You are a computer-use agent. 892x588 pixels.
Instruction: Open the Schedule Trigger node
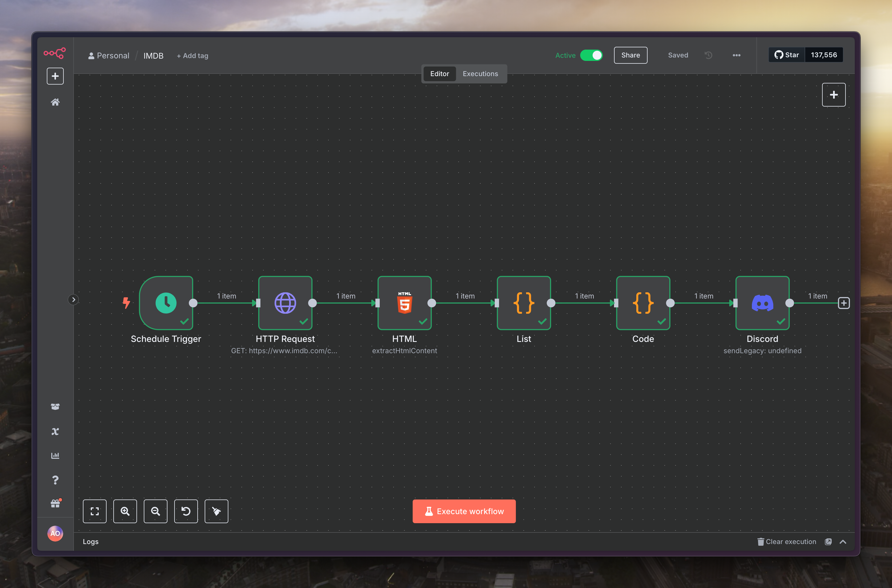click(x=166, y=303)
